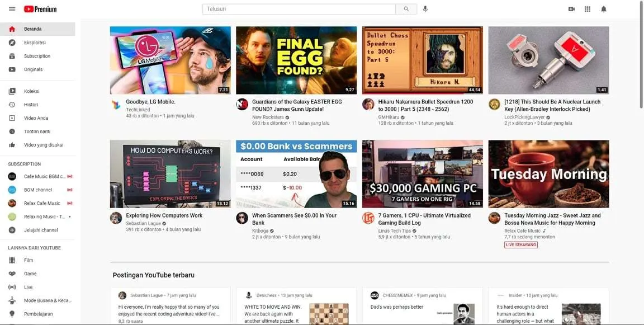Open the Bullet Chess Speedrun thumbnail

[423, 60]
